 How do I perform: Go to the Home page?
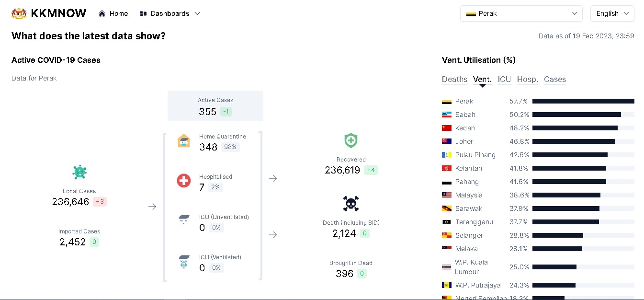[x=113, y=13]
